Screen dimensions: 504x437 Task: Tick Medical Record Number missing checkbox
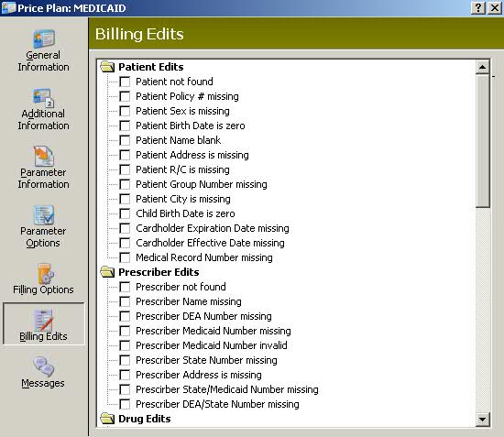(x=125, y=257)
